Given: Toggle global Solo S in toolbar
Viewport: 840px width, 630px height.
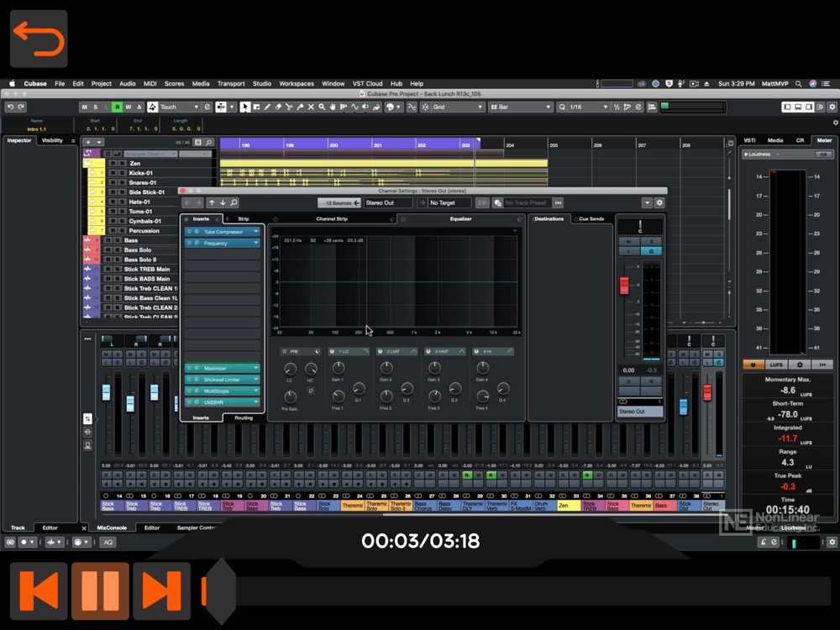Looking at the screenshot, I should pos(96,108).
